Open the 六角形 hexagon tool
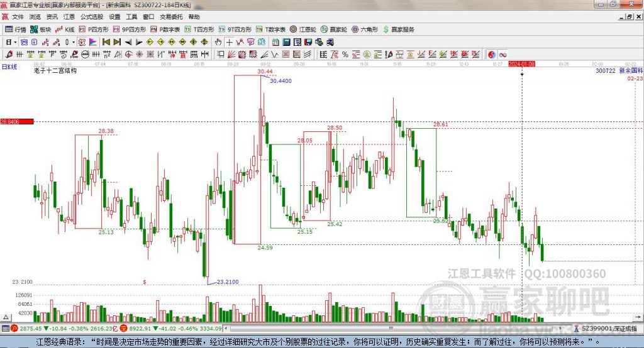Viewport: 644px width, 348px height. click(365, 30)
